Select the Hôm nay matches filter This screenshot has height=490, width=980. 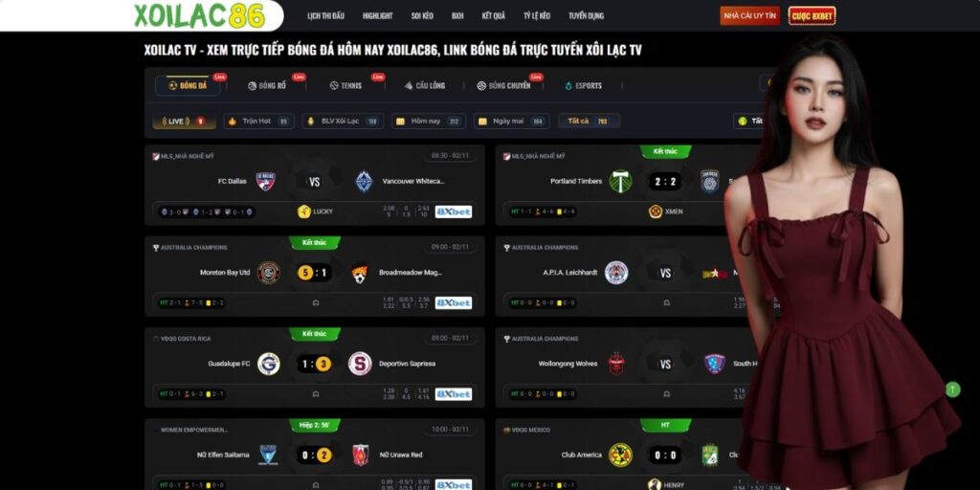[429, 122]
